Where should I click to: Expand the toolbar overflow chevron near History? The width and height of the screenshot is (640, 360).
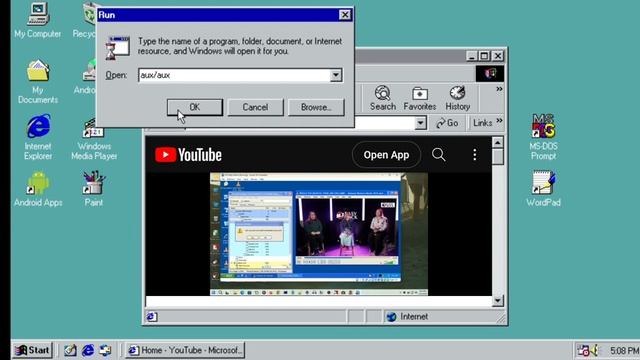499,89
